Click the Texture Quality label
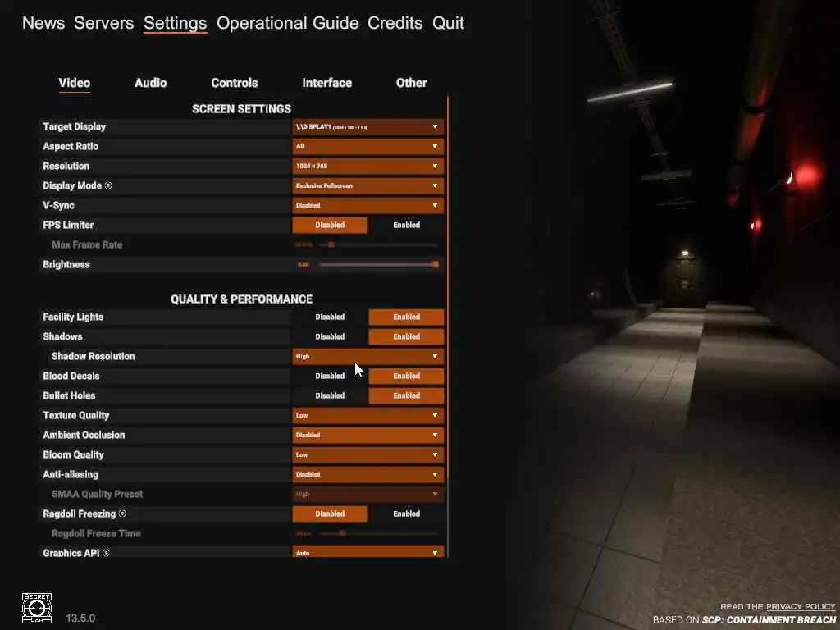Screen dimensions: 840x630 point(76,415)
